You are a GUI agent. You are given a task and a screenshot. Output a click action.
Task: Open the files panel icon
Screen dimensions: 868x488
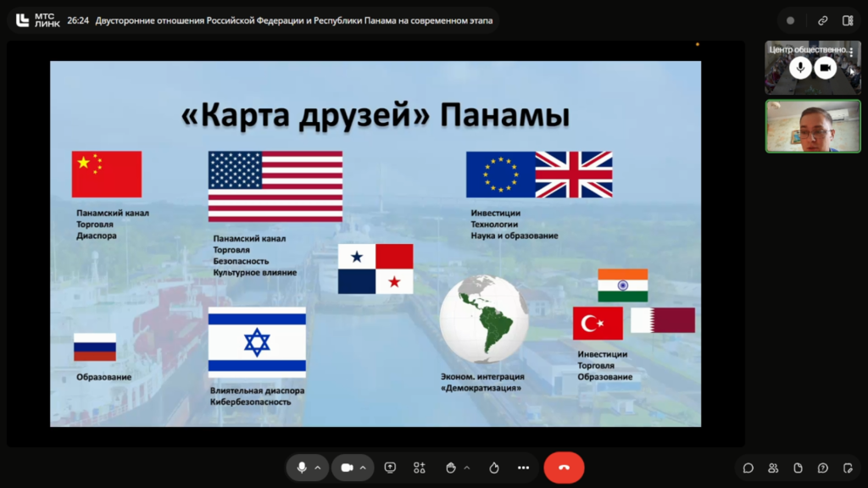coord(798,468)
